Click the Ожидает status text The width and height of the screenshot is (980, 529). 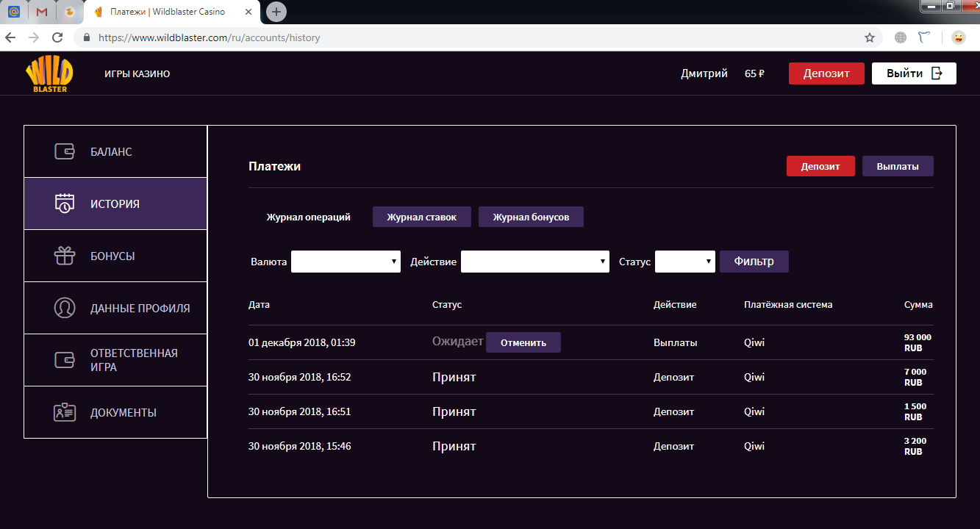457,342
